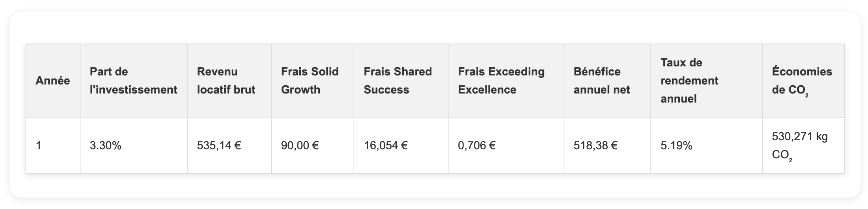Select the 535,14 € gross rental value
This screenshot has width=868, height=209.
pyautogui.click(x=219, y=146)
